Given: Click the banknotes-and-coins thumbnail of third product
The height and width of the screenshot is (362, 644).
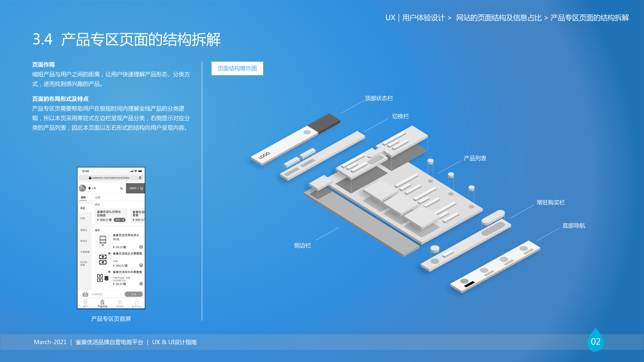Looking at the screenshot, I should pos(103,278).
